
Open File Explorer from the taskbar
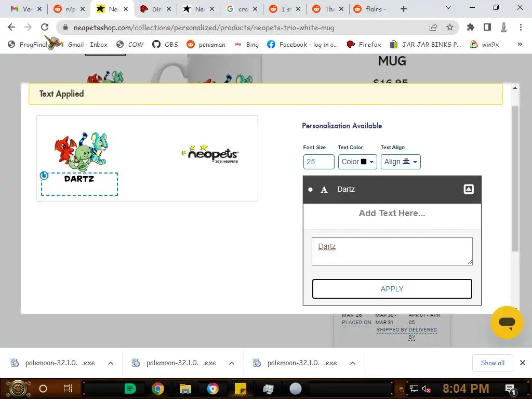(x=185, y=389)
